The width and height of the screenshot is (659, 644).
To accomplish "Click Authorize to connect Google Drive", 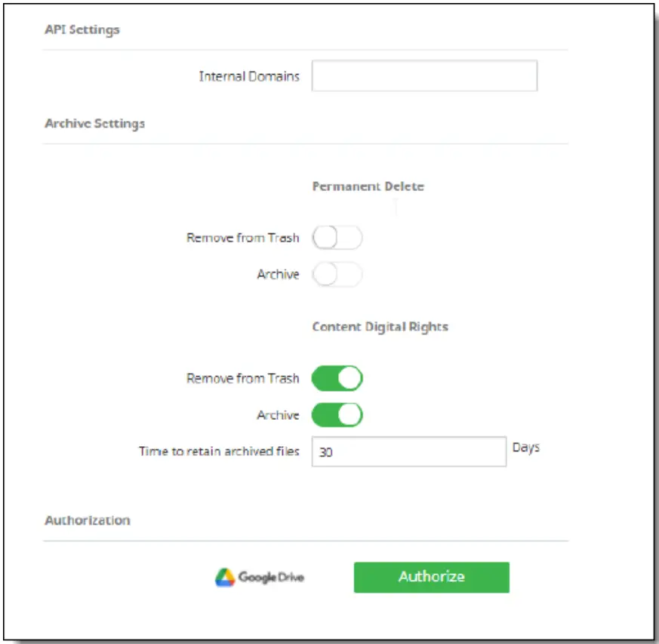I will coord(430,576).
